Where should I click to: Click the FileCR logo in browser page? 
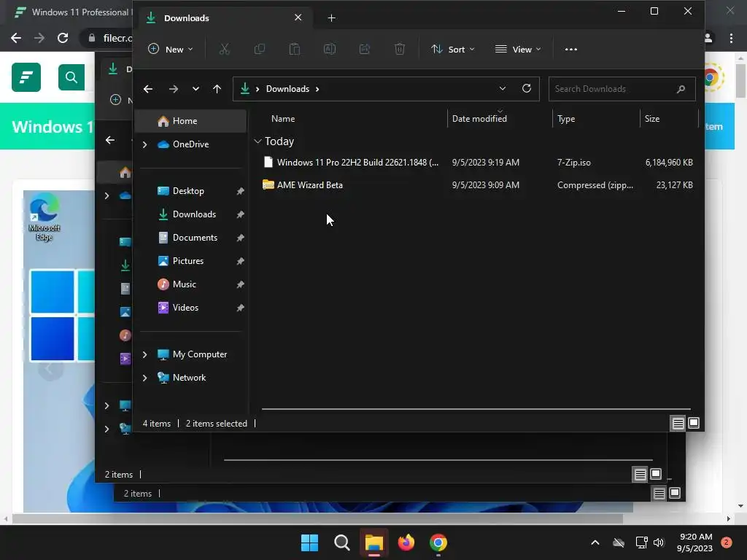(26, 77)
